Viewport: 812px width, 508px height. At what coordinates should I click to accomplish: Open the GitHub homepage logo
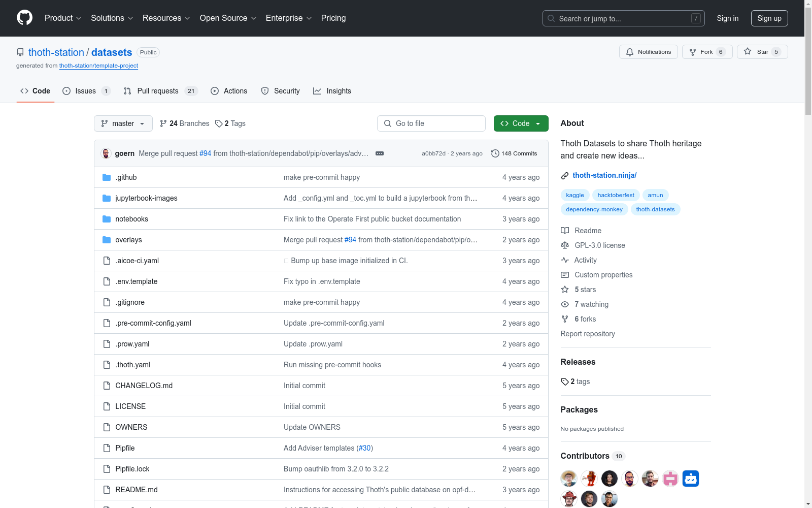point(24,18)
